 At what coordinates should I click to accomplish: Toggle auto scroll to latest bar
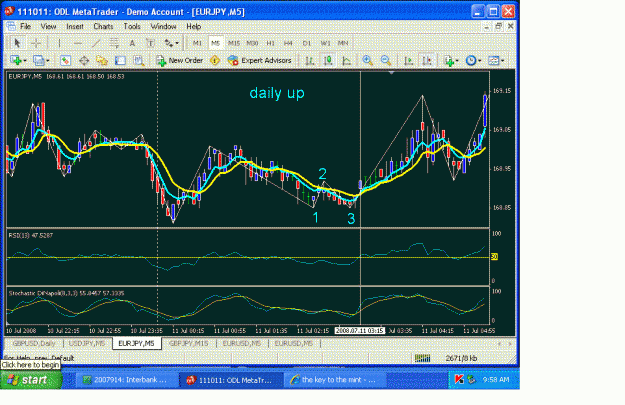tap(408, 61)
